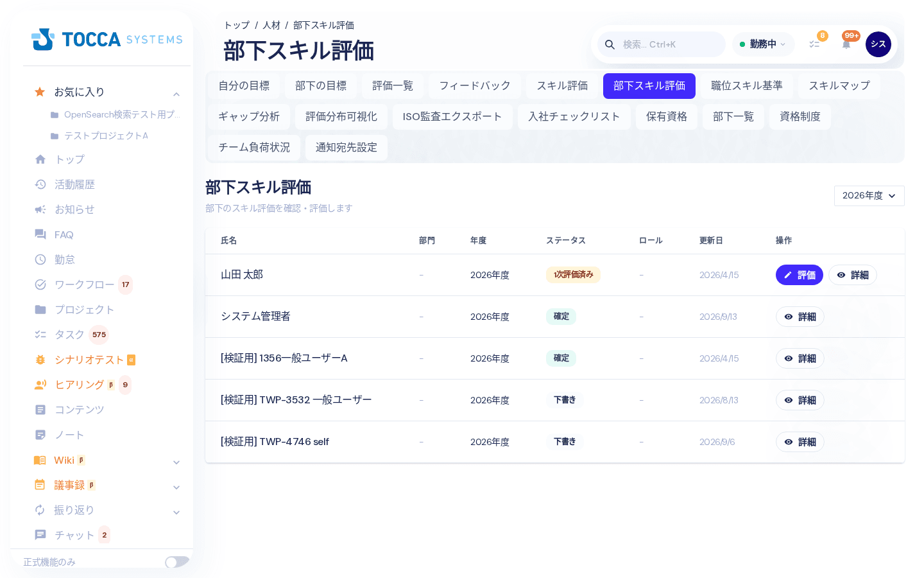Switch to 通知宛先設定 tab
The width and height of the screenshot is (924, 578).
(x=346, y=148)
